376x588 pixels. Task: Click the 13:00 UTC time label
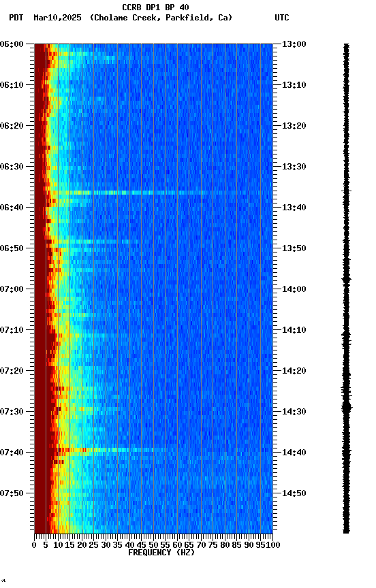[294, 44]
